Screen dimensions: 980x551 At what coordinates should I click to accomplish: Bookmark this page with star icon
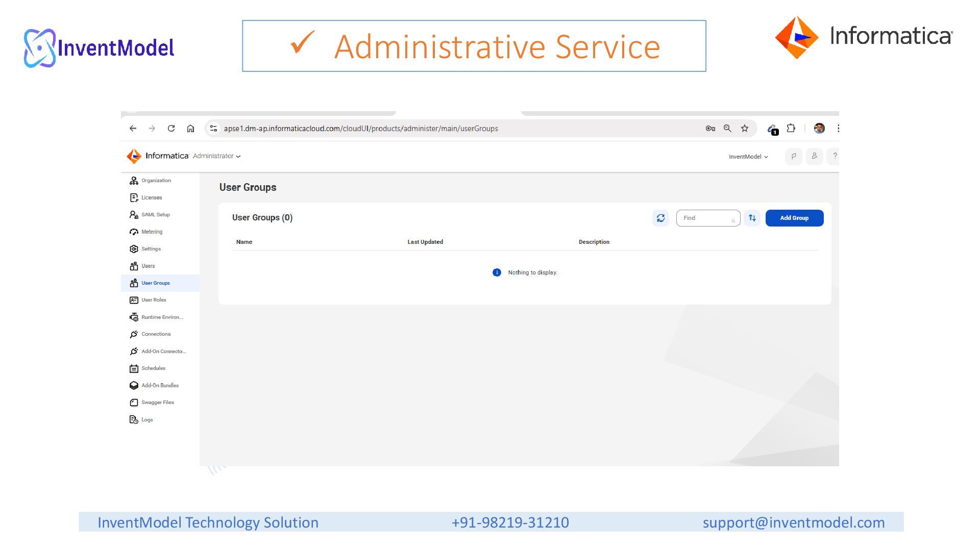745,129
